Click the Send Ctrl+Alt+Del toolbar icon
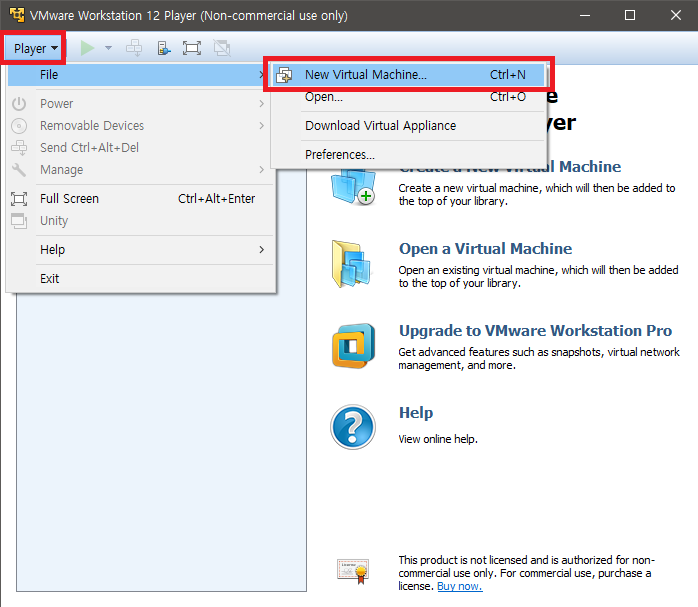Viewport: 698px width, 607px height. click(x=134, y=48)
